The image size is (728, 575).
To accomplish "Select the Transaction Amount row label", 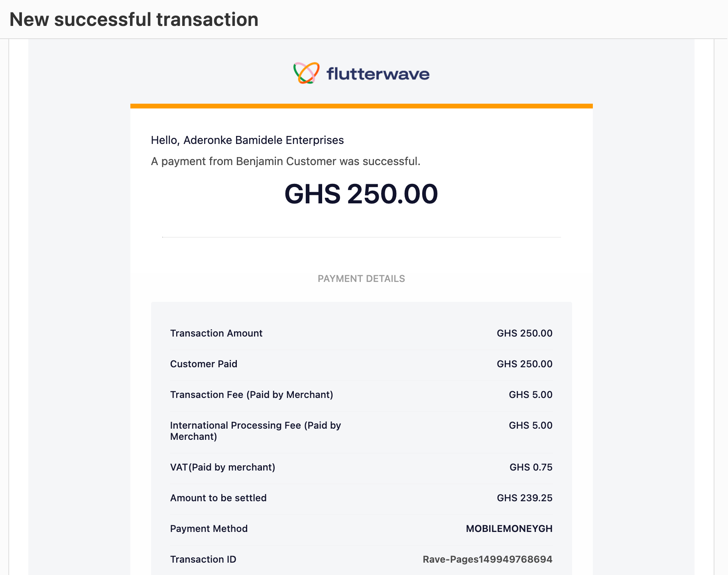I will 216,333.
